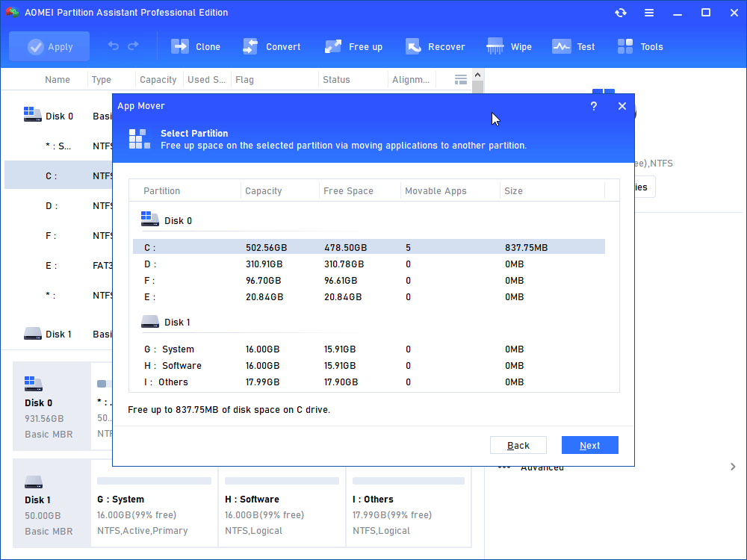Select C: row in main window list
The width and height of the screenshot is (747, 560).
point(58,175)
